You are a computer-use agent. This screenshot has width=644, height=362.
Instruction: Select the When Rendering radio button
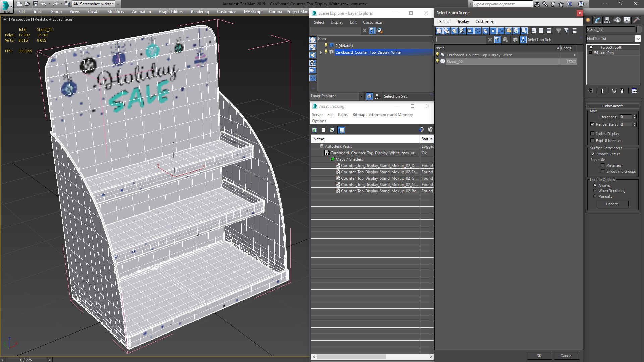tap(595, 191)
